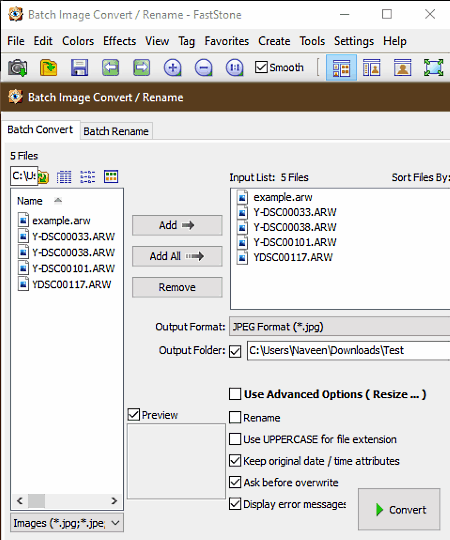Click the screen capture camera icon

click(17, 68)
